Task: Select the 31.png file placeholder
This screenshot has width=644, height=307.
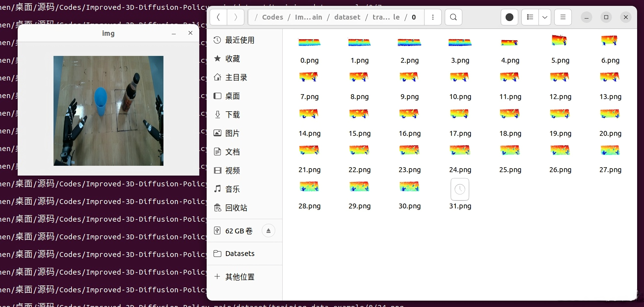Action: pyautogui.click(x=460, y=190)
